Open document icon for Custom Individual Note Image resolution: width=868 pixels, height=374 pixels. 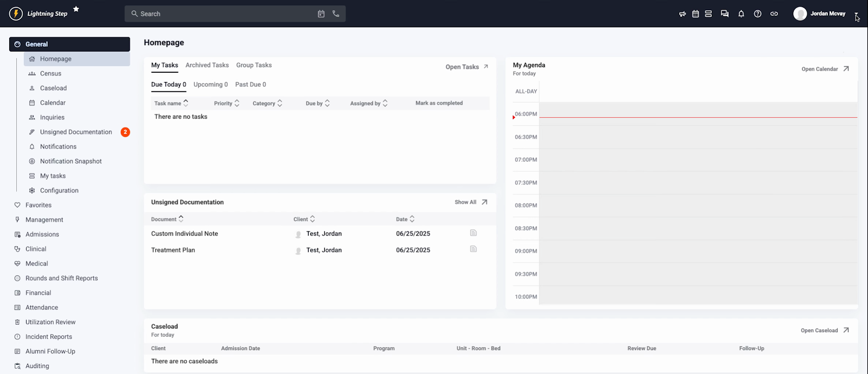tap(473, 233)
